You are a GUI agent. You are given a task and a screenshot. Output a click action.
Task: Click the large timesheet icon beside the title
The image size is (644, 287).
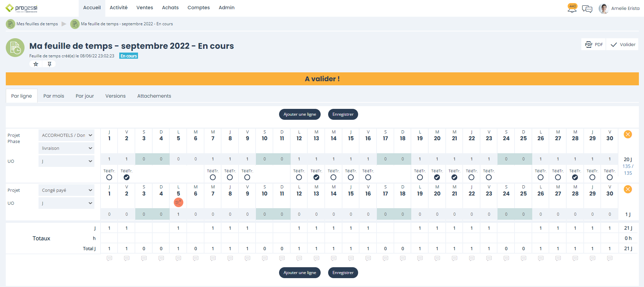click(15, 47)
